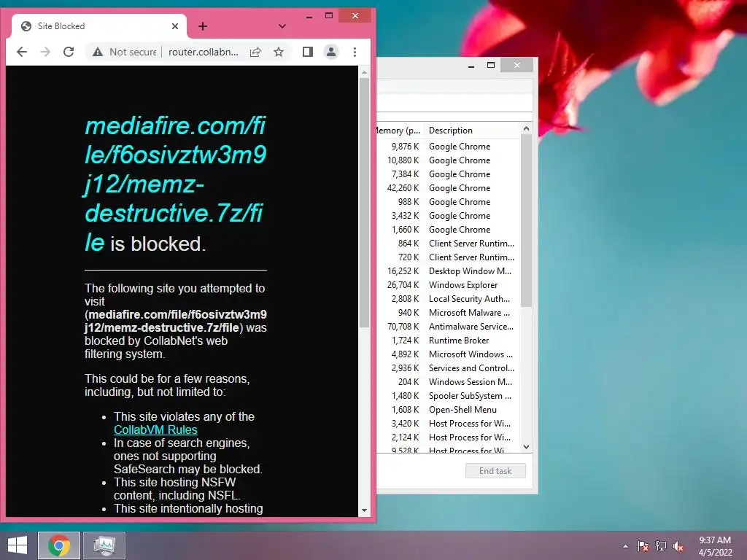This screenshot has width=747, height=560.
Task: Reload the Site Blocked page
Action: pyautogui.click(x=69, y=52)
